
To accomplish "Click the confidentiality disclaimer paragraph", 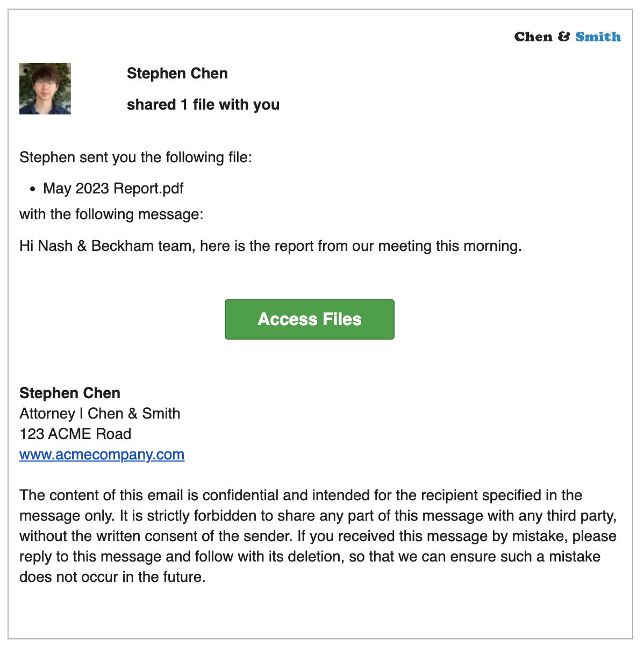I will tap(318, 536).
